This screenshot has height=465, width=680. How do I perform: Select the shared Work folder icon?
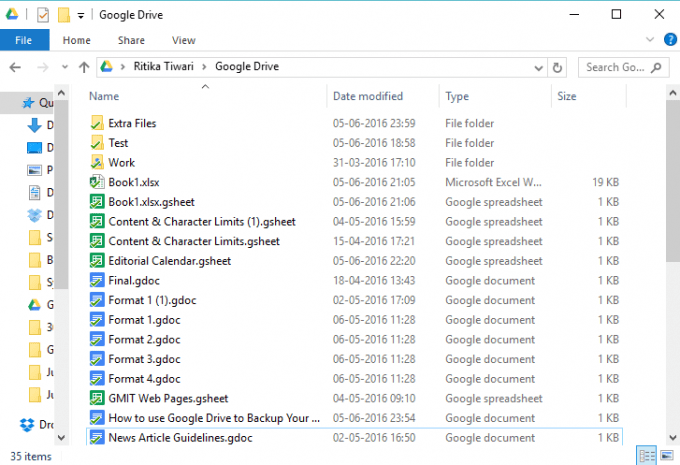point(97,162)
